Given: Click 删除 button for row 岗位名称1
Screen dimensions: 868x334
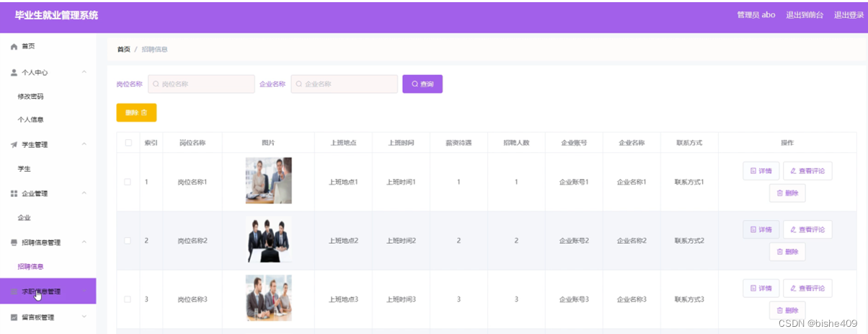Looking at the screenshot, I should (787, 193).
